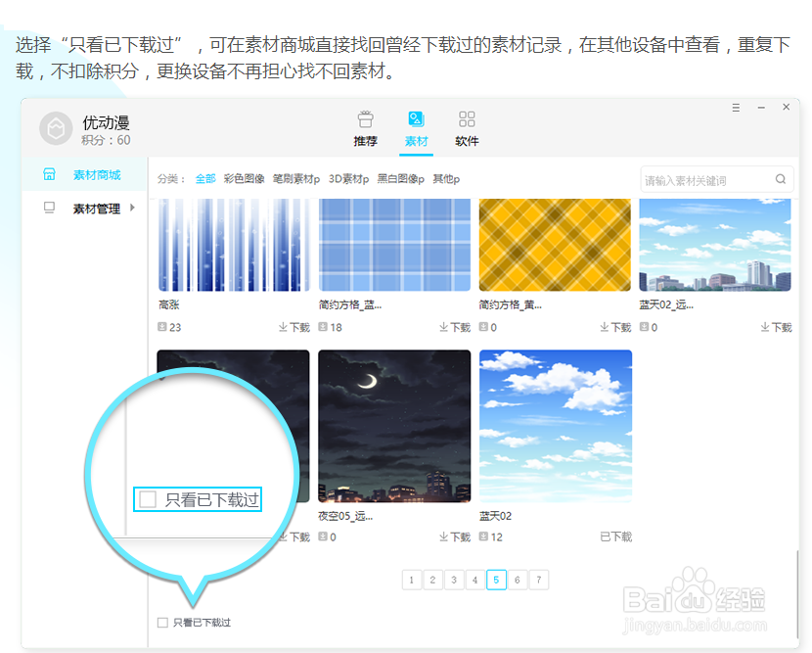Go to page 3
This screenshot has width=812, height=653.
454,580
